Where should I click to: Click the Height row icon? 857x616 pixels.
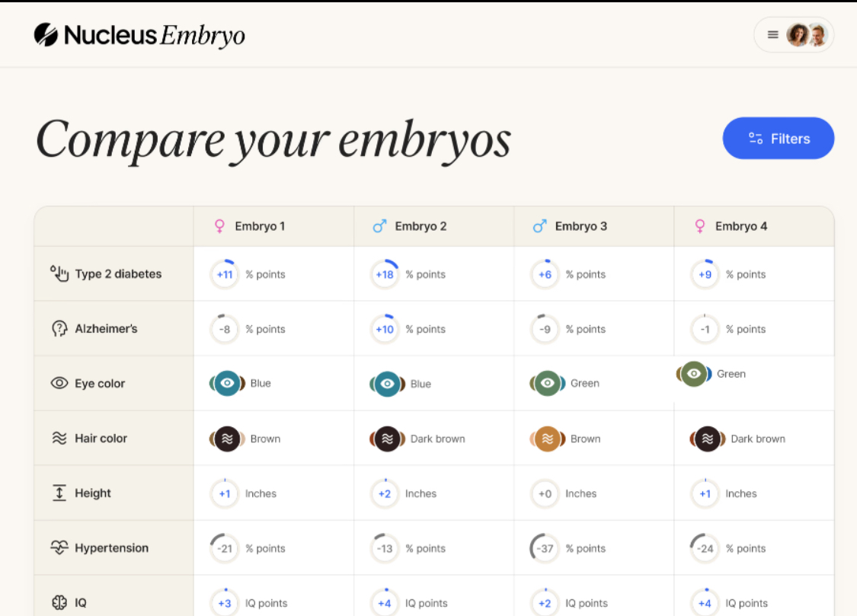click(59, 493)
